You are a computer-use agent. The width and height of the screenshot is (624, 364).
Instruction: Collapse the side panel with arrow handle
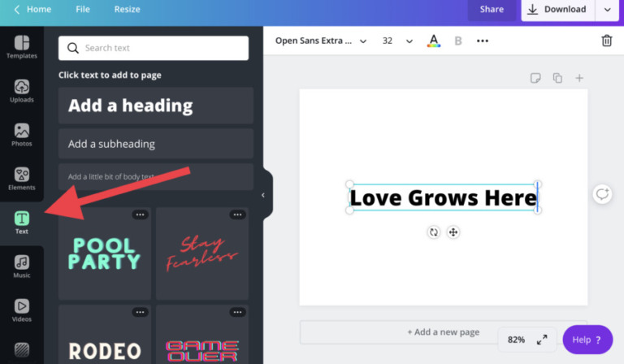(263, 195)
